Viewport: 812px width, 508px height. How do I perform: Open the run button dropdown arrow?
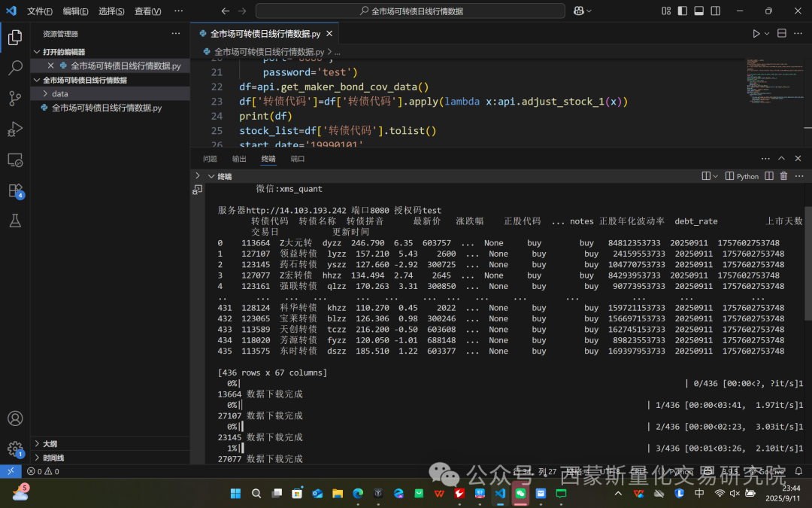(x=767, y=34)
